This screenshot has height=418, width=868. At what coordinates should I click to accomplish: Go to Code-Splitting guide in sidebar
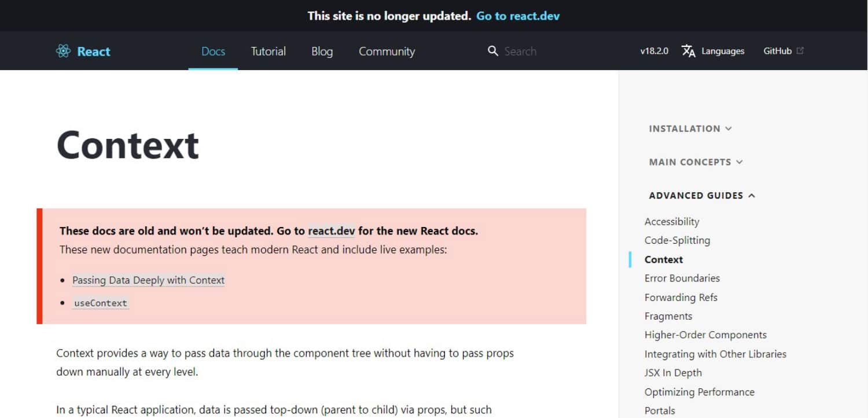coord(677,240)
